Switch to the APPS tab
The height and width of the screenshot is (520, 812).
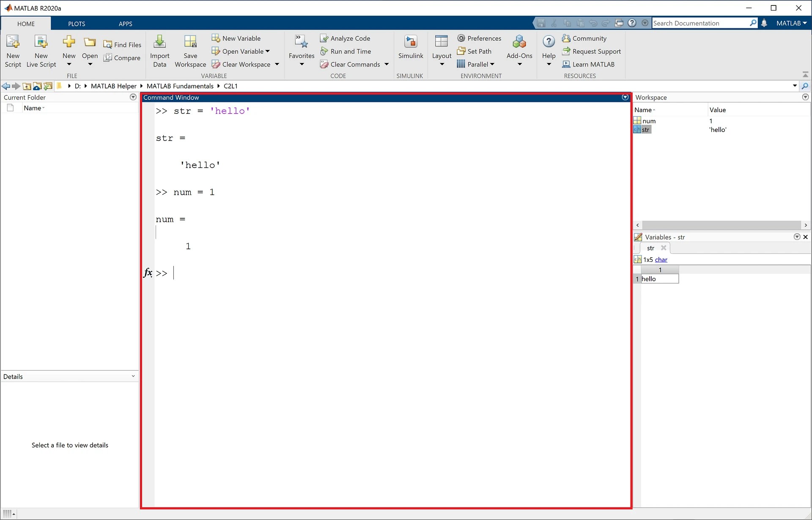[x=125, y=24]
